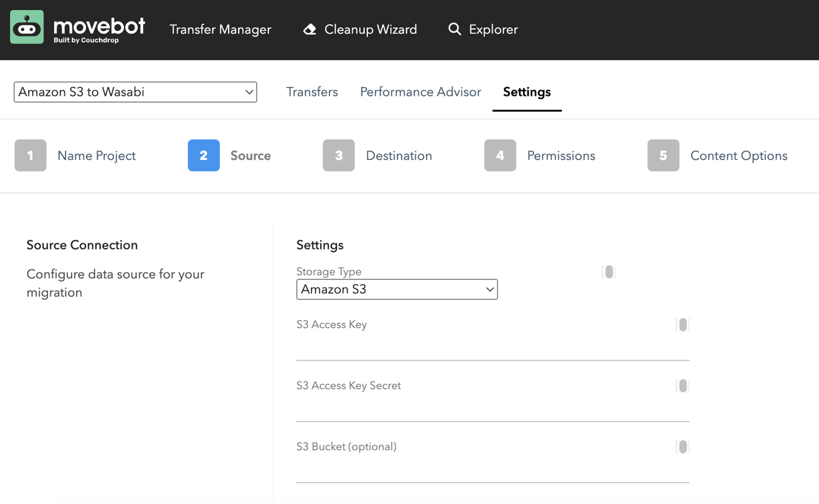Toggle the switch beside S3 Access Key
Image resolution: width=819 pixels, height=504 pixels.
point(682,324)
